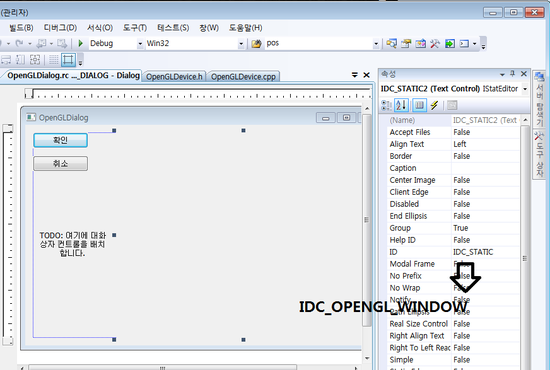Switch to OpenGLDevice.h tab
Image resolution: width=550 pixels, height=370 pixels.
click(x=174, y=76)
